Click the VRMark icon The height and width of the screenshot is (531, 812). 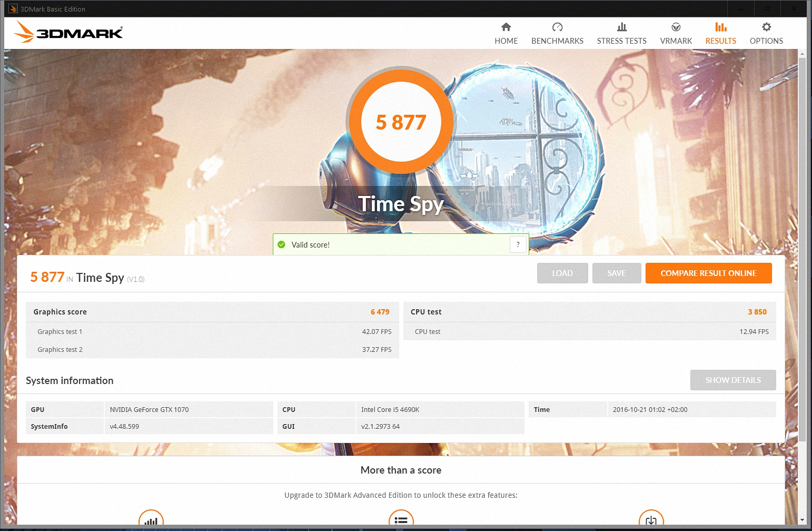[x=676, y=27]
